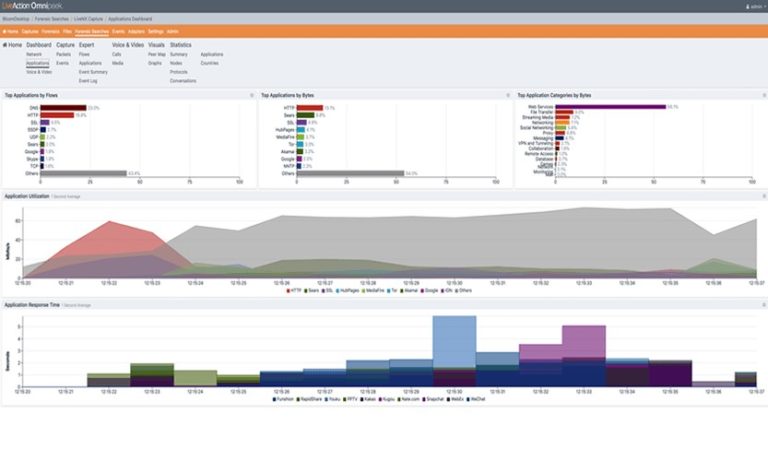Screen dimensions: 768x461
Task: Open the Forensic Searches tab in orange bar
Action: coord(92,32)
